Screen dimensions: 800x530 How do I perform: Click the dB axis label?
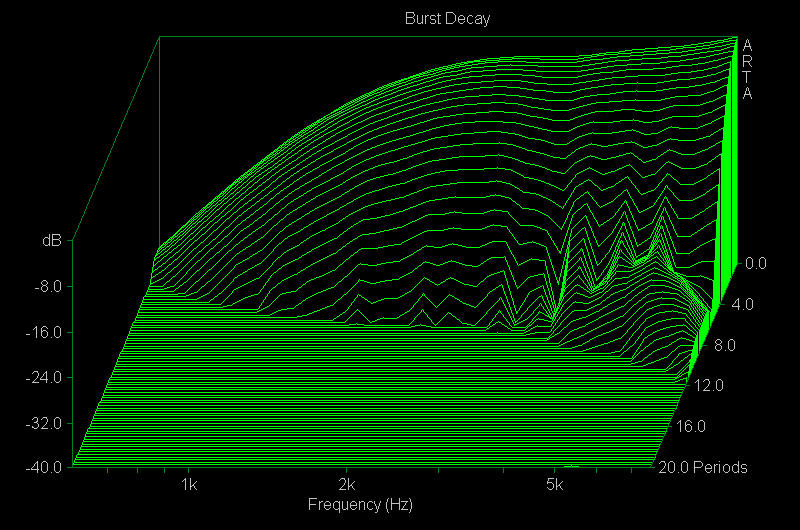coord(50,241)
